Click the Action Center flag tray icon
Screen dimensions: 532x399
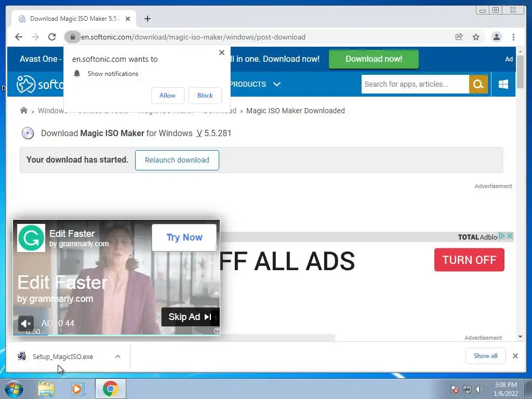click(x=455, y=389)
